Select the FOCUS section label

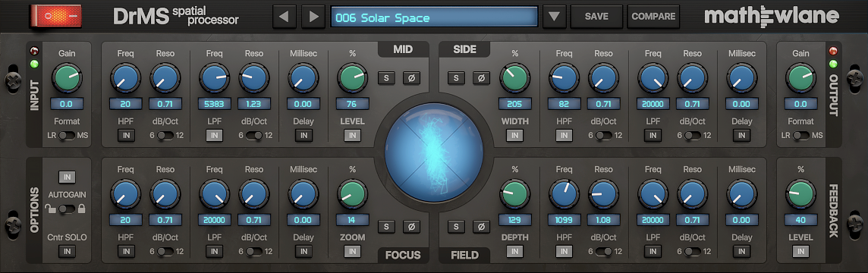(x=403, y=256)
